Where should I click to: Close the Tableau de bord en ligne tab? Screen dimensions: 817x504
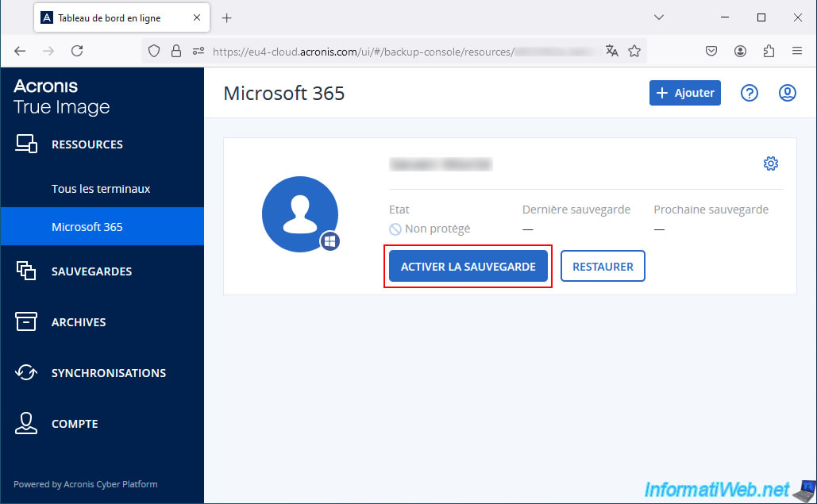pyautogui.click(x=196, y=17)
